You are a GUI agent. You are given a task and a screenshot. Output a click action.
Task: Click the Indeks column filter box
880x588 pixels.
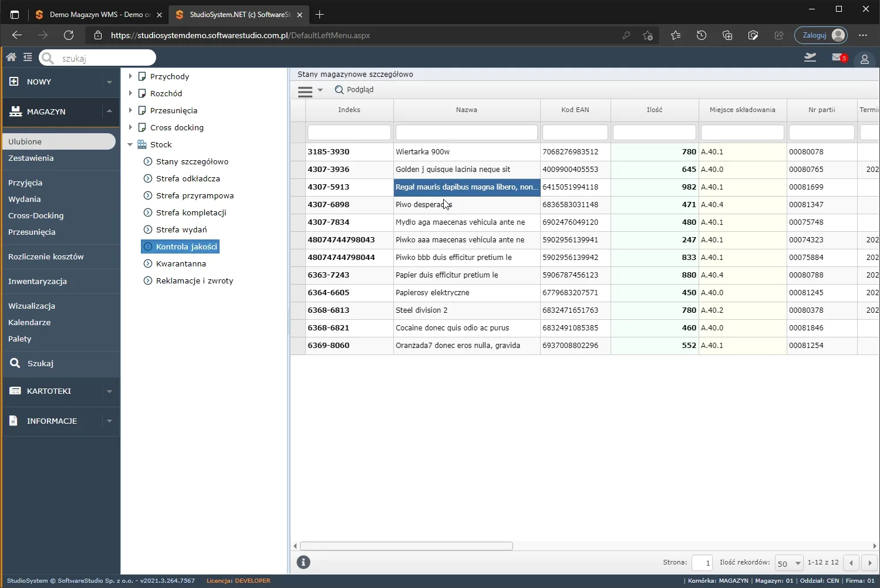tap(349, 132)
